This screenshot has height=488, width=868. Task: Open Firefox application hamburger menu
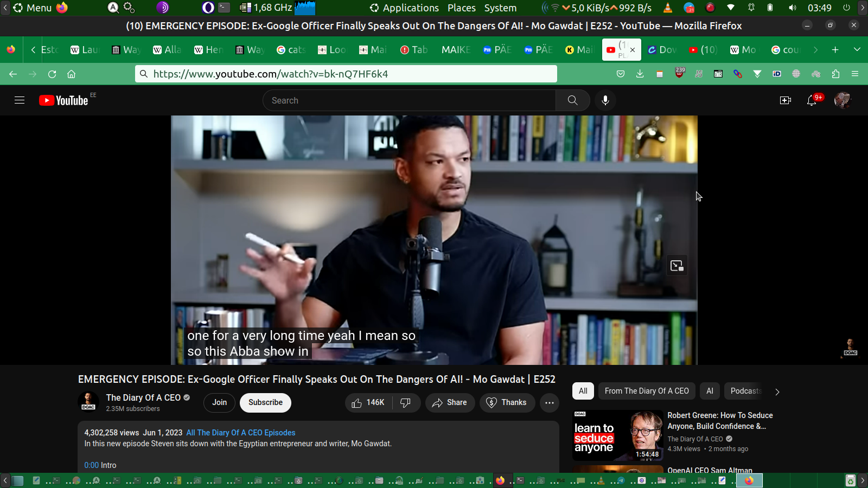[x=855, y=74]
